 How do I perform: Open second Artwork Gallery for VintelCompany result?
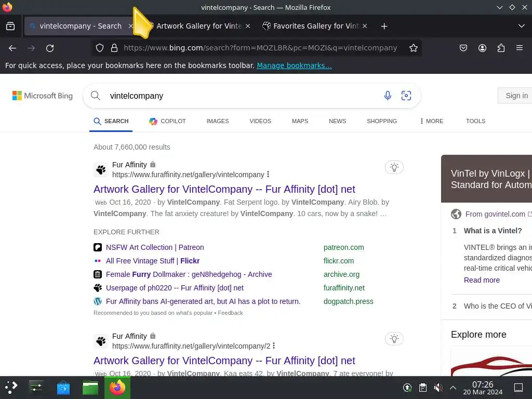pos(224,361)
